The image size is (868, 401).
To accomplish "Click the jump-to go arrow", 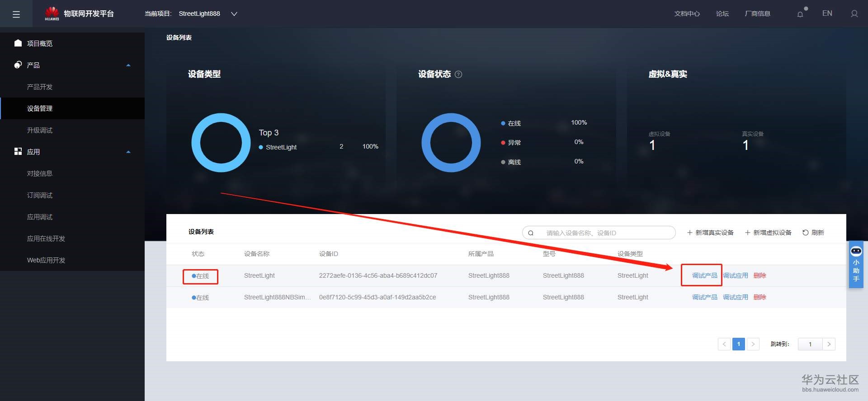I will 829,344.
